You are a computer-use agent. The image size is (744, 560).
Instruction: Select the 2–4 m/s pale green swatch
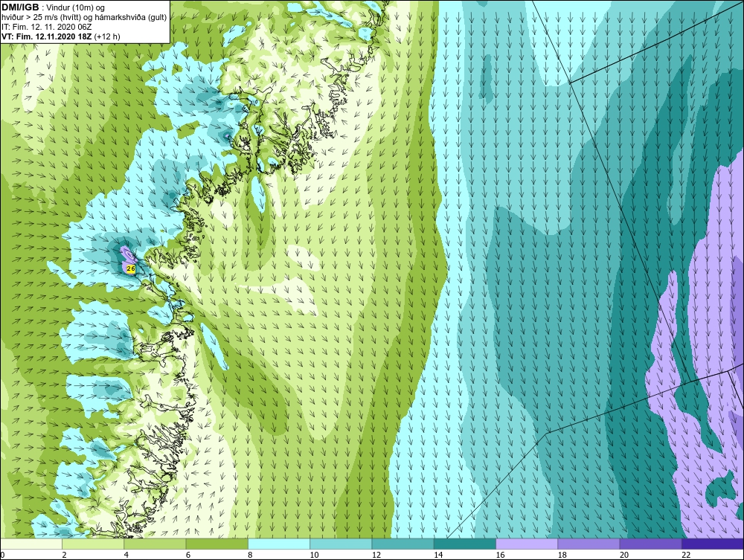(93, 544)
